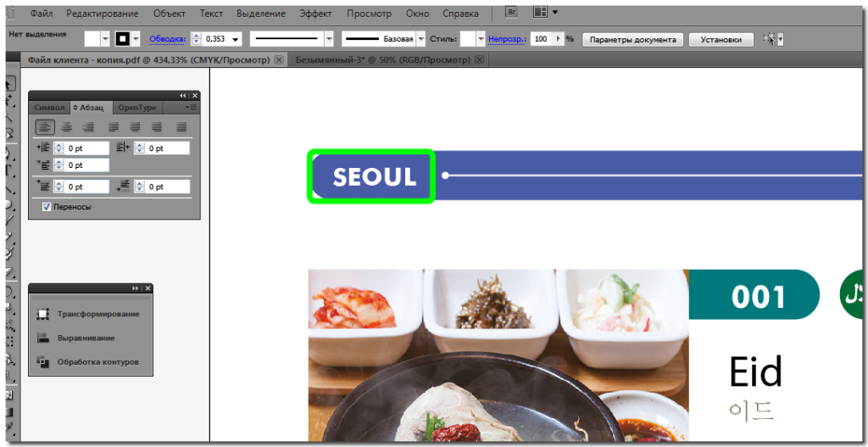This screenshot has height=447, width=868.
Task: Click the Непрозр. opacity value field
Action: click(x=542, y=39)
